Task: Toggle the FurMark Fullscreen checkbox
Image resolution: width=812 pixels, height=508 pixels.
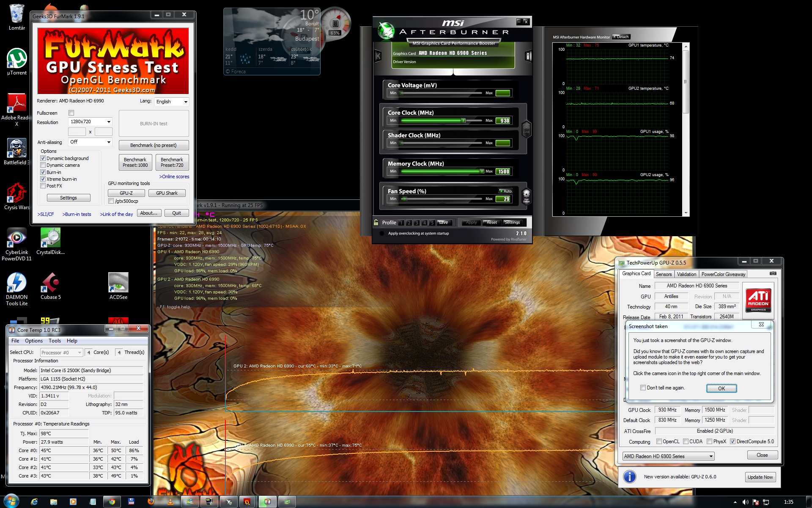Action: point(71,113)
